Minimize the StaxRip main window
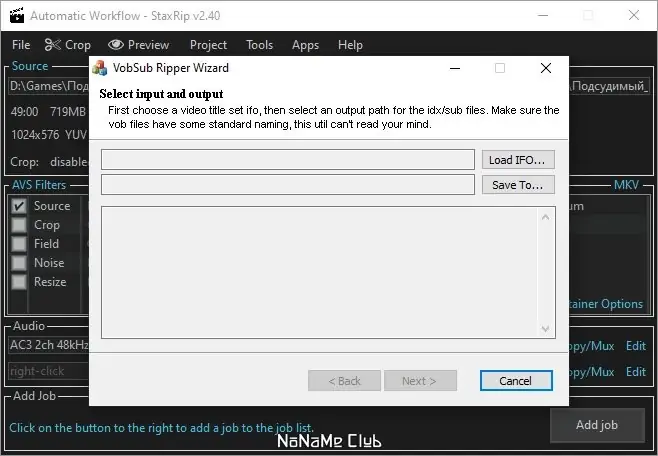Image resolution: width=658 pixels, height=456 pixels. coord(543,16)
